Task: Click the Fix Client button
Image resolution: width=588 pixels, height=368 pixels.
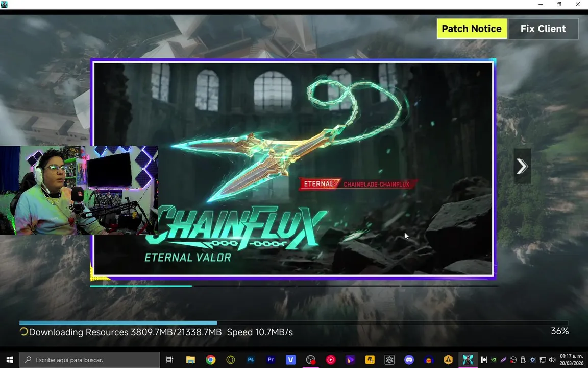Action: pos(543,29)
